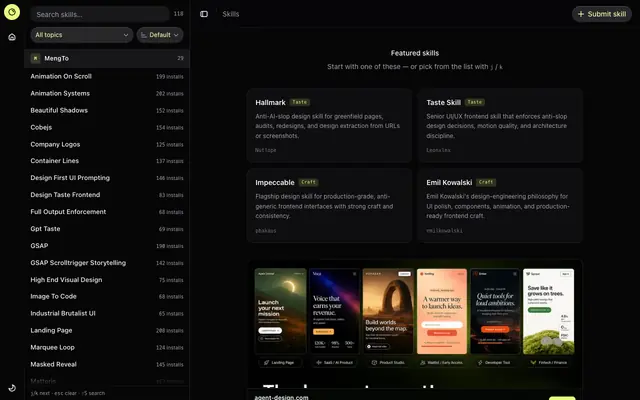Click the Search skills input field
This screenshot has height=400, width=640.
[100, 14]
